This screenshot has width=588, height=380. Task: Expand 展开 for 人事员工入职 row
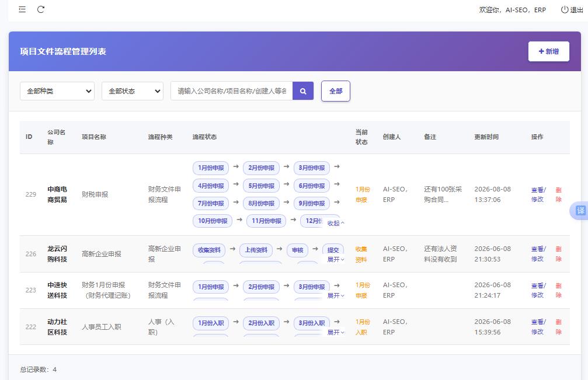(336, 332)
